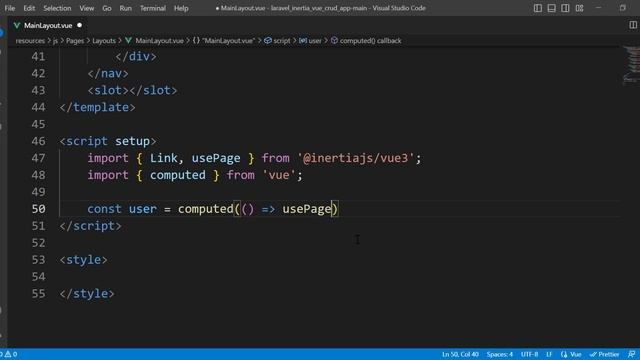The height and width of the screenshot is (360, 640).
Task: Click the 'vue' import string
Action: (x=279, y=175)
